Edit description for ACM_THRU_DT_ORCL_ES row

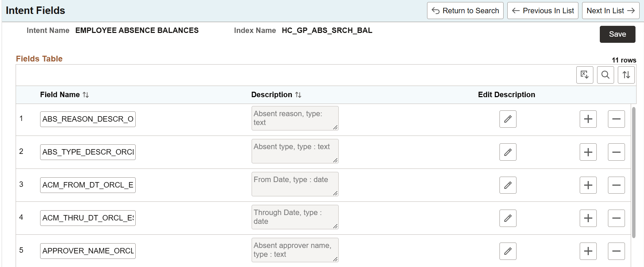tap(508, 218)
